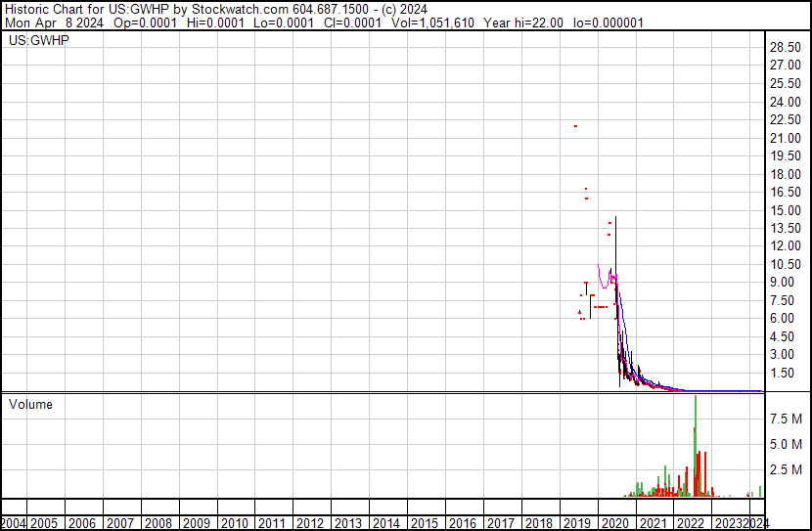The width and height of the screenshot is (812, 531).
Task: Click the 22.50 price axis label
Action: pyautogui.click(x=787, y=119)
